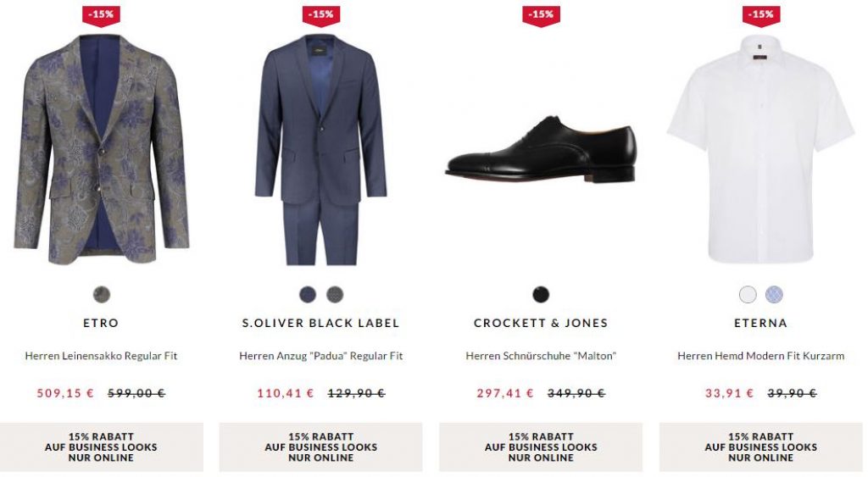The height and width of the screenshot is (477, 868).
Task: Open "Herren Leinensakko Regular Fit" product title
Action: click(102, 356)
